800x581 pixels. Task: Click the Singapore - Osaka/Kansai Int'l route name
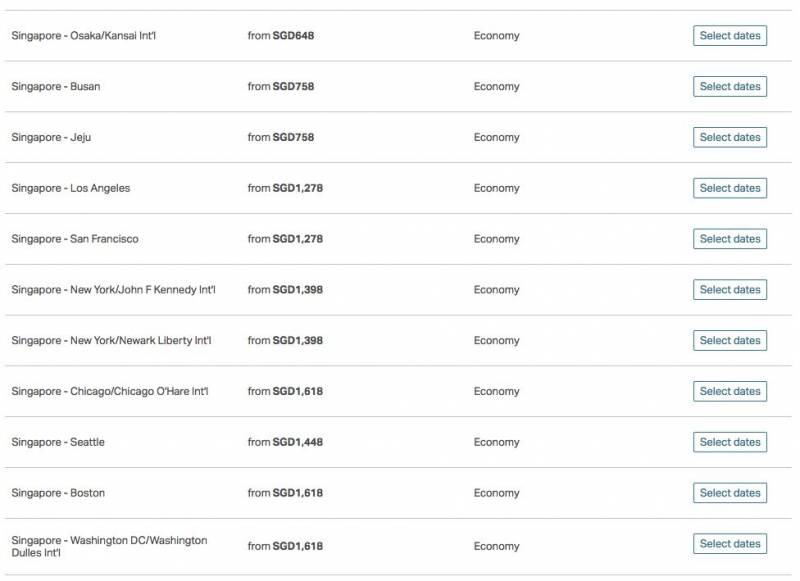pyautogui.click(x=84, y=36)
